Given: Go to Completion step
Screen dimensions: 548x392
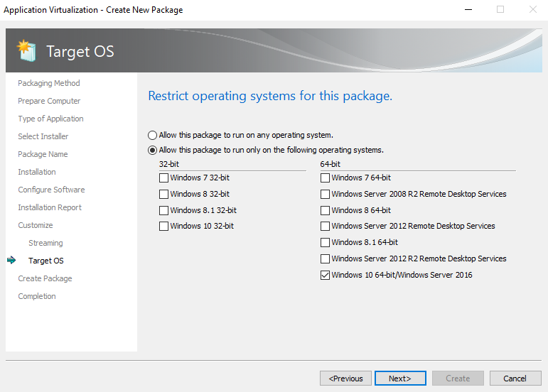Looking at the screenshot, I should pyautogui.click(x=37, y=296).
